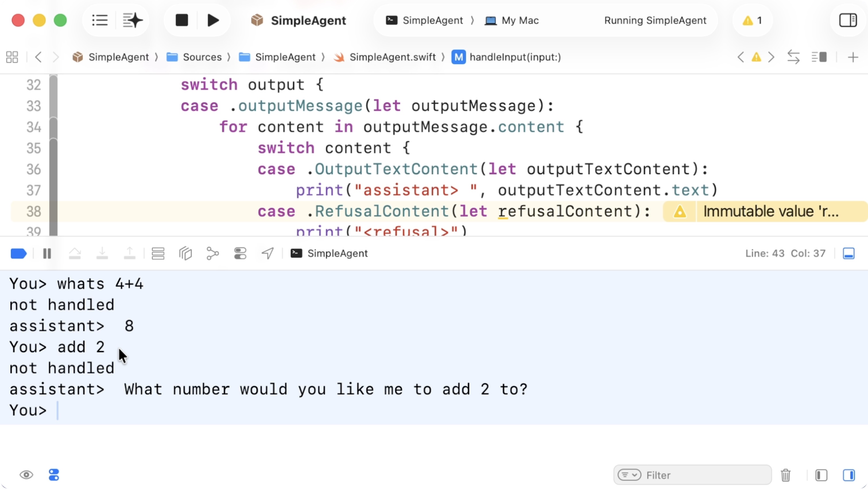
Task: Pause program execution in debug bar
Action: pos(47,254)
